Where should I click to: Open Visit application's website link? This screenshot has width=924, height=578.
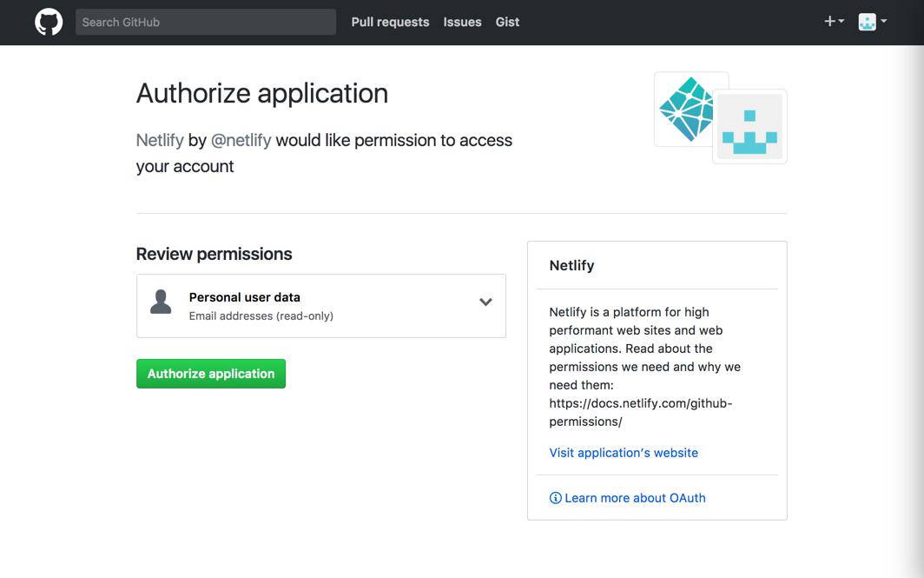point(623,452)
